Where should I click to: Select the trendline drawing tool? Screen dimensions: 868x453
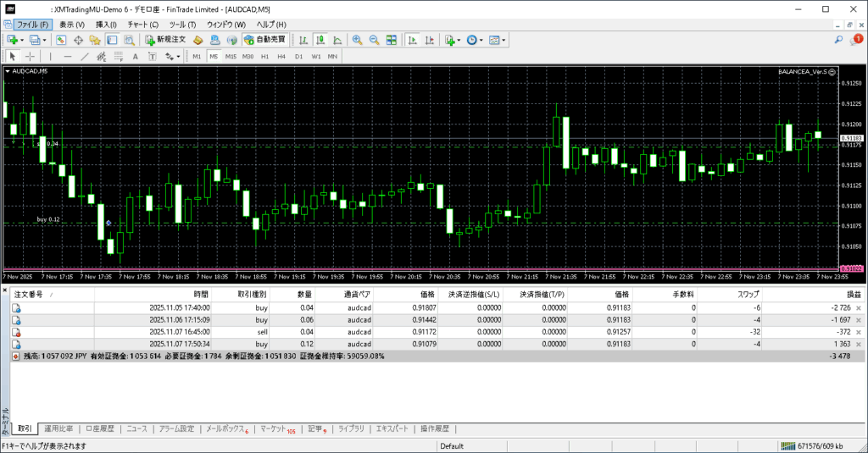86,57
